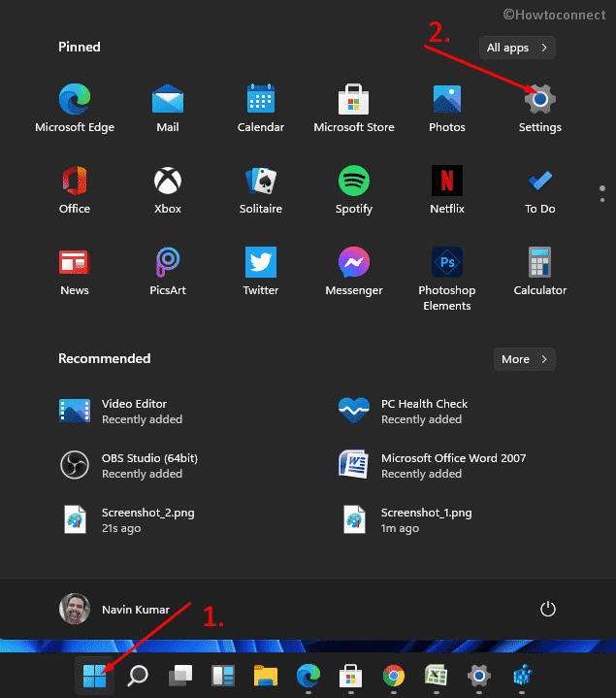Open the power options button
This screenshot has width=616, height=698.
547,609
